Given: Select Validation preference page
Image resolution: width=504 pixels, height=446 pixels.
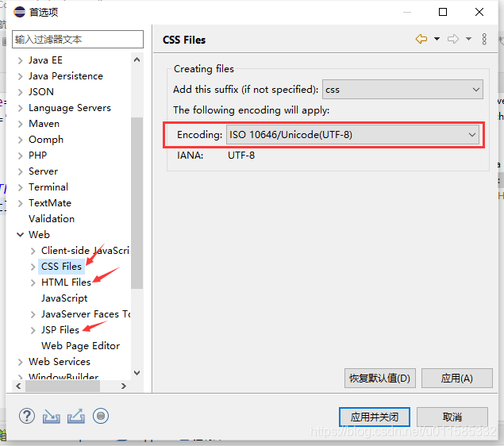Looking at the screenshot, I should click(x=52, y=218).
